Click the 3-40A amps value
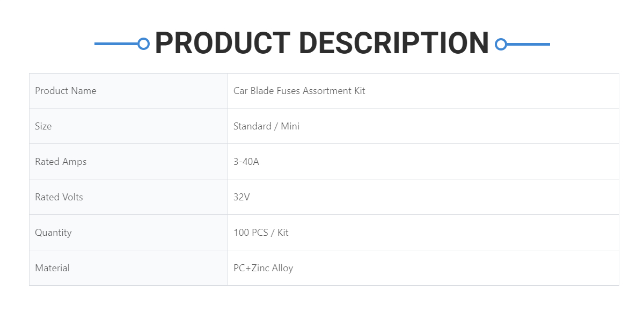Screen dimensions: 644x318 [246, 162]
